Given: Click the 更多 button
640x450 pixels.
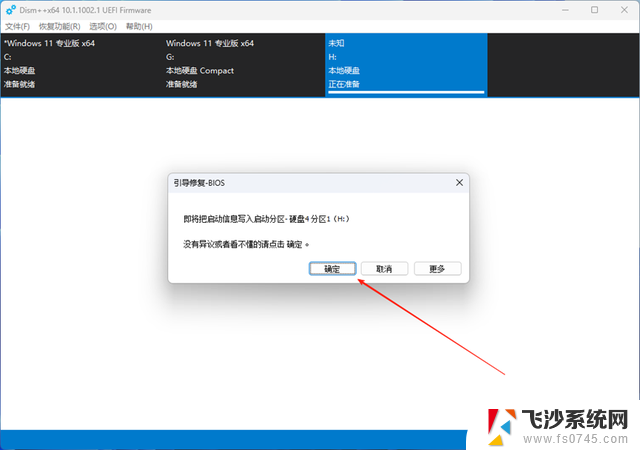Looking at the screenshot, I should (437, 269).
